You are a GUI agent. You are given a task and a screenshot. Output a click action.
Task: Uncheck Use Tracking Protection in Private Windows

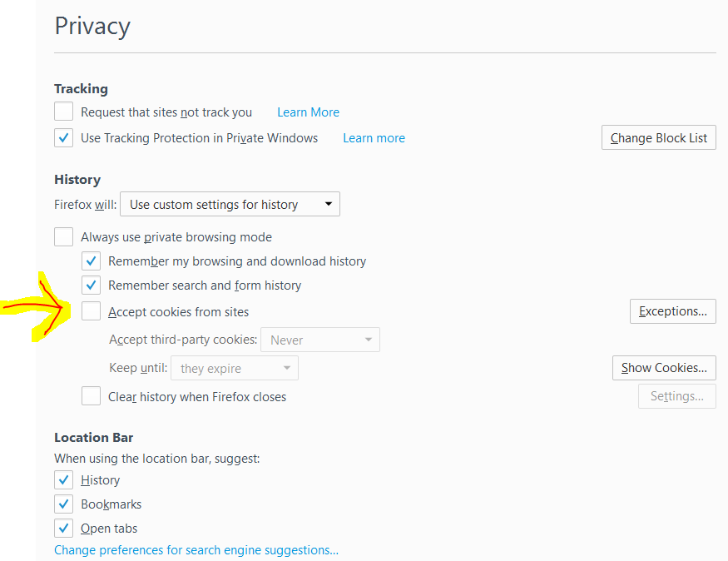63,138
